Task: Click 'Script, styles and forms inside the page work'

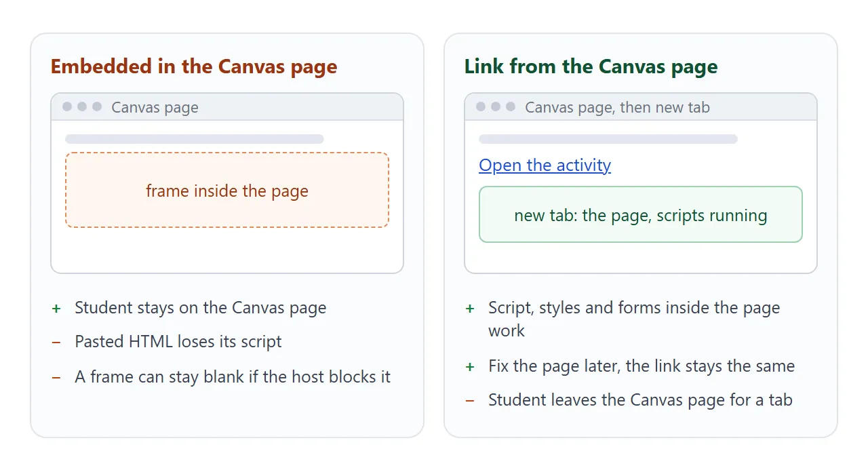Action: [x=634, y=319]
